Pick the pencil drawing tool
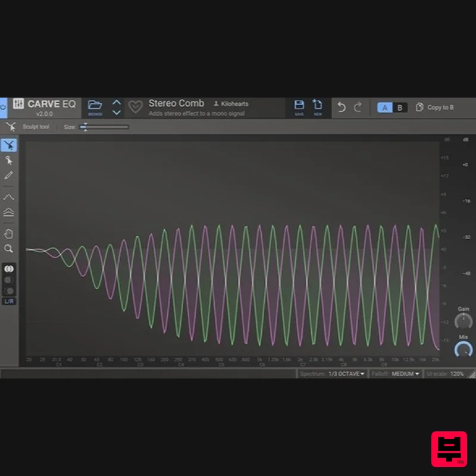Image resolution: width=476 pixels, height=476 pixels. 8,176
